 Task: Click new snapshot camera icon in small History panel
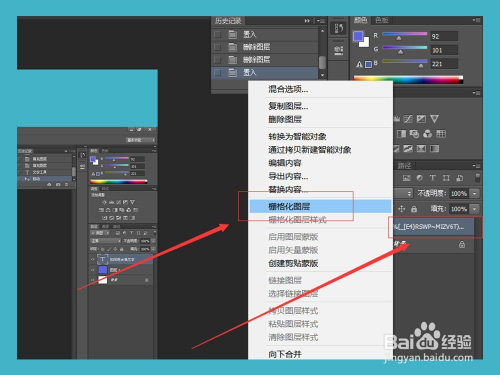click(x=58, y=184)
